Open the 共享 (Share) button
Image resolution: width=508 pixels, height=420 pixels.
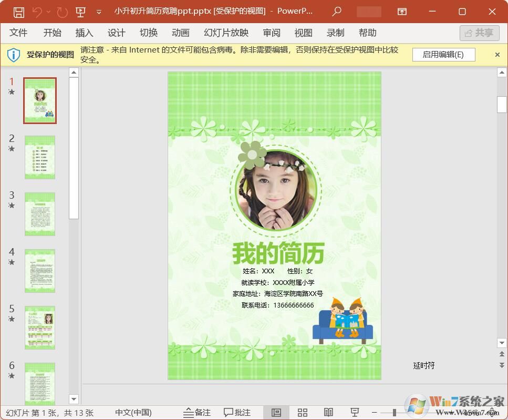coord(479,33)
